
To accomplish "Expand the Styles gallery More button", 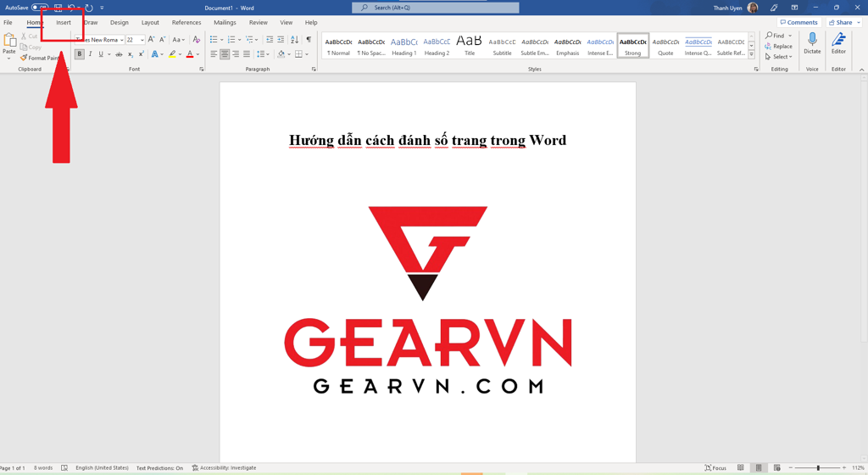I will tap(751, 55).
